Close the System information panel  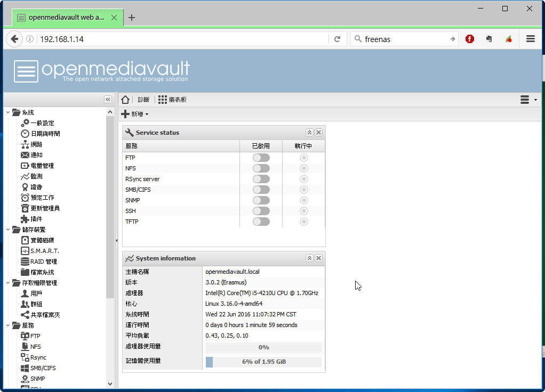(x=318, y=258)
